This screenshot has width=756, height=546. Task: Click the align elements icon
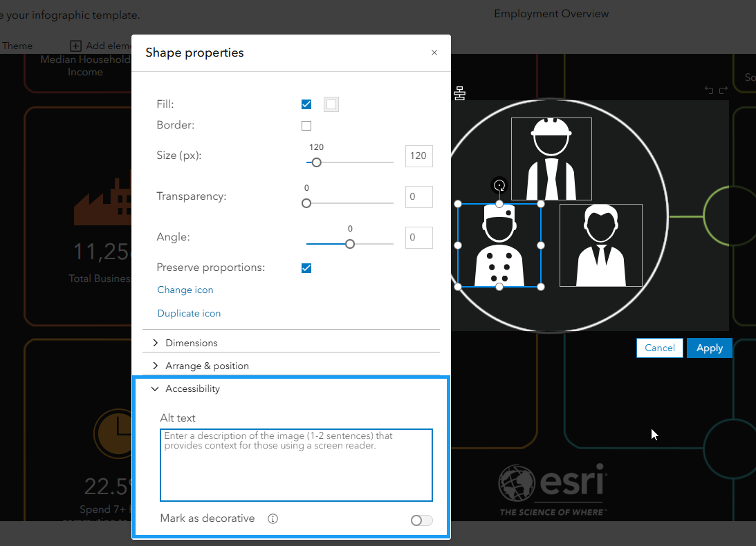coord(459,93)
